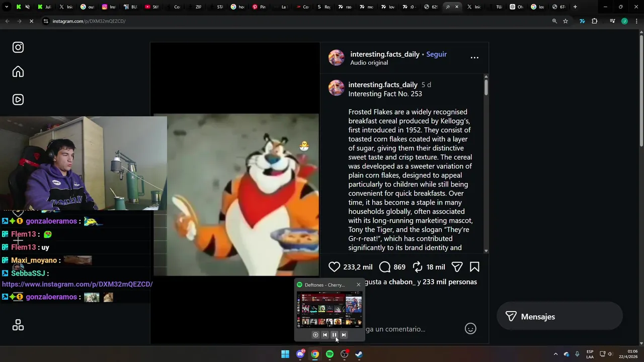Image resolution: width=644 pixels, height=362 pixels.
Task: Open the Chrome profile avatar
Action: coord(624,21)
